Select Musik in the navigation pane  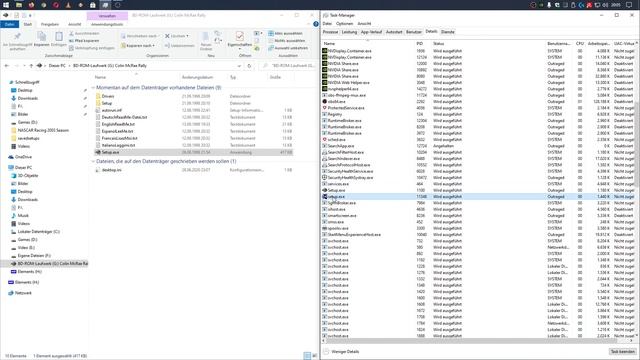[x=23, y=216]
